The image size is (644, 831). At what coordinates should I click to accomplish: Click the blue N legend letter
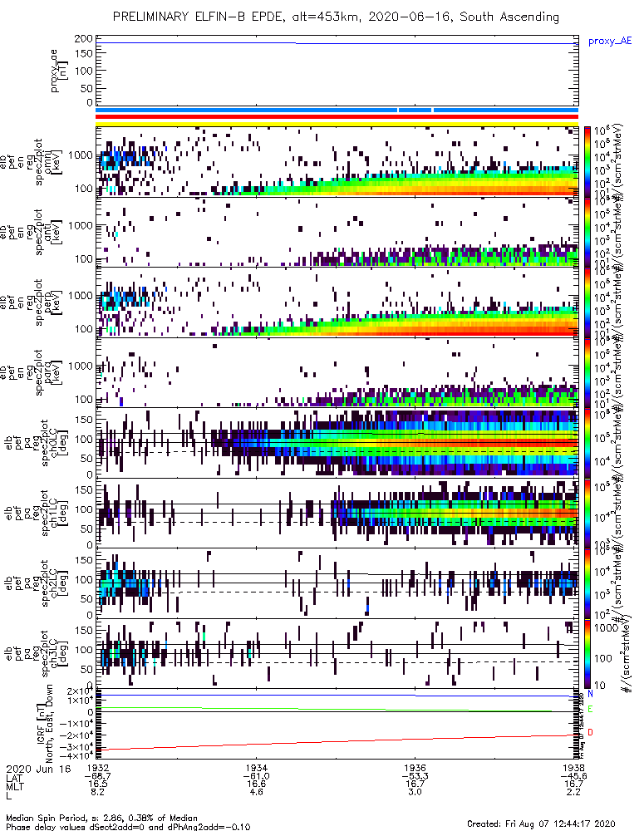[591, 694]
